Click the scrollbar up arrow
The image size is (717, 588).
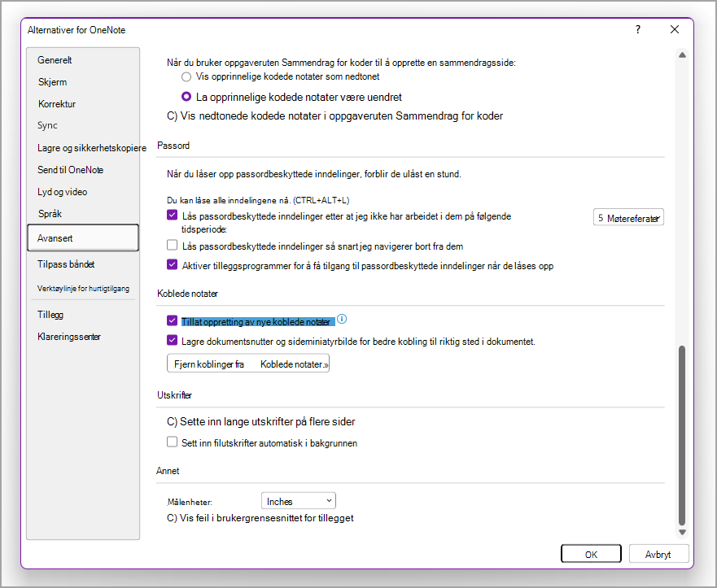pyautogui.click(x=682, y=54)
